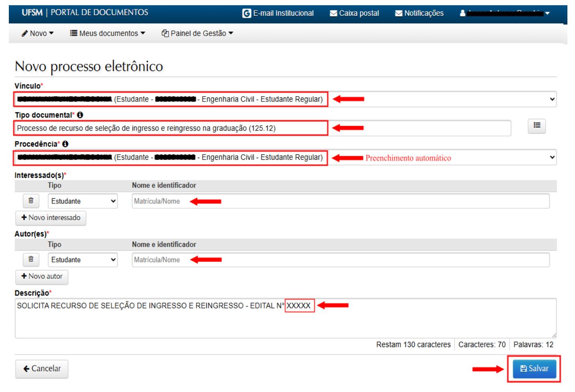Screen dimensions: 575x392
Task: Open Caixa postal mailbox
Action: pos(354,13)
